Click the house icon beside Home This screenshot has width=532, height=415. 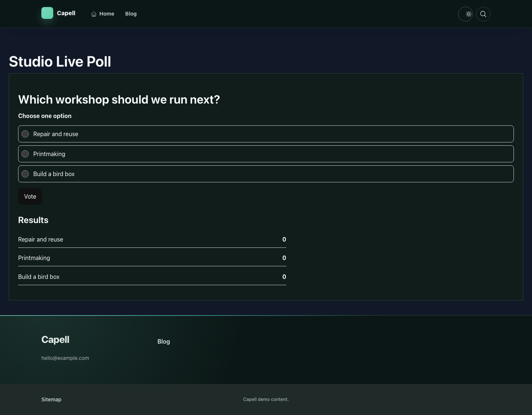pyautogui.click(x=94, y=14)
